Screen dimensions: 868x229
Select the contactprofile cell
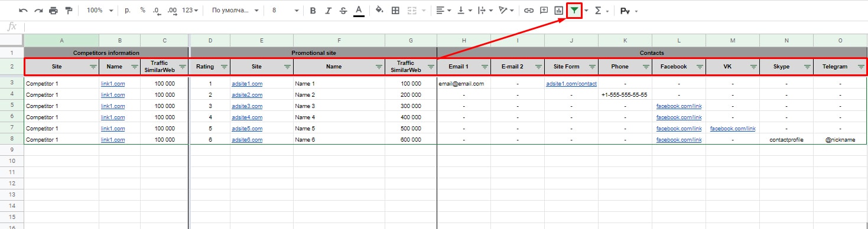pos(786,140)
